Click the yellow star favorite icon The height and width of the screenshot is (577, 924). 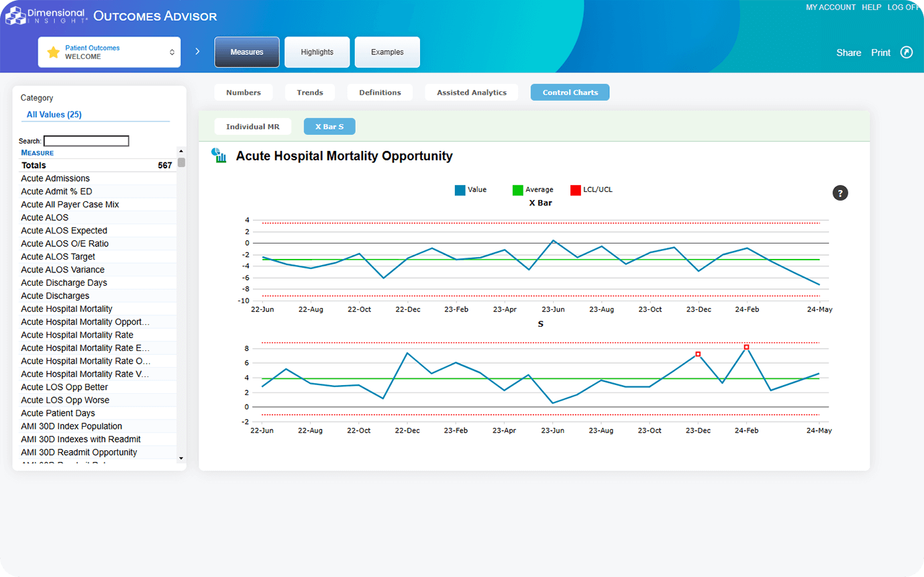tap(53, 52)
